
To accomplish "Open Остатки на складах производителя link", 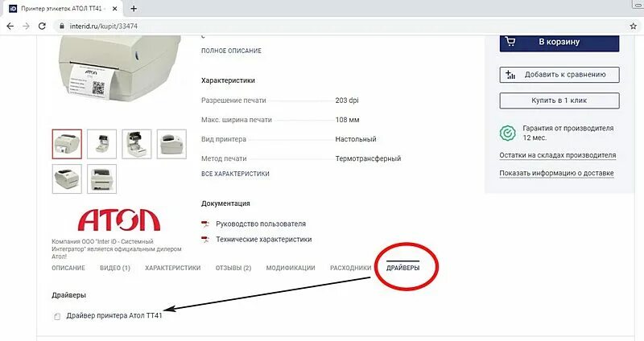I will click(557, 155).
